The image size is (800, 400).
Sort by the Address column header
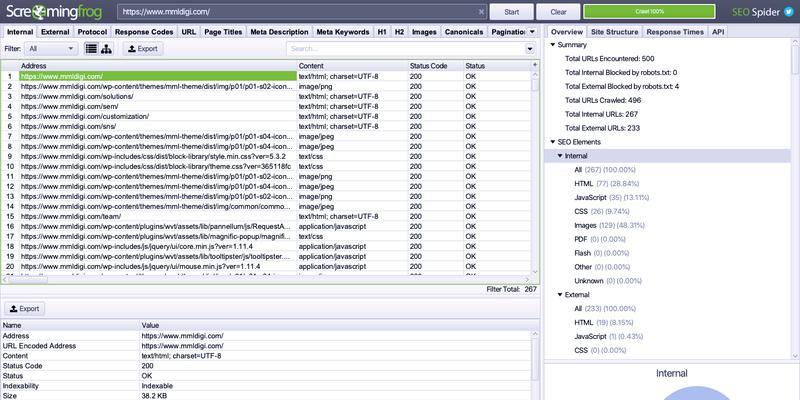coord(158,66)
